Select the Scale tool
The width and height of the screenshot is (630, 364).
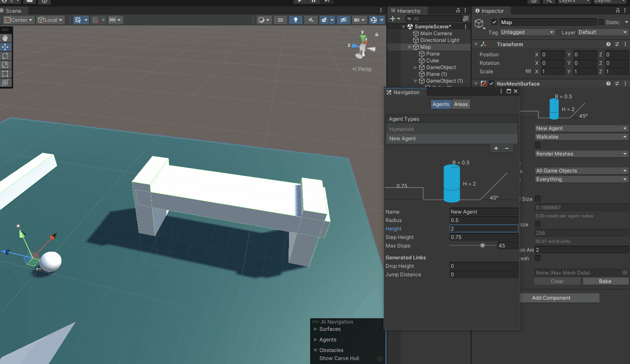[5, 65]
